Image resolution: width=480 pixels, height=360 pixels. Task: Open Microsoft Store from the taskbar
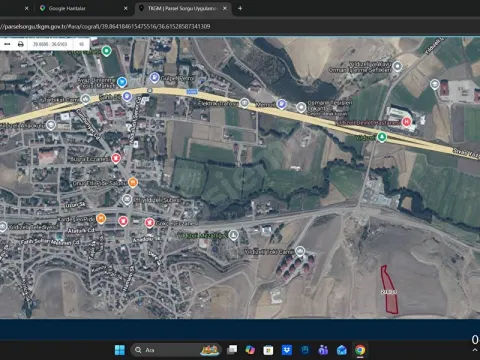point(268,350)
